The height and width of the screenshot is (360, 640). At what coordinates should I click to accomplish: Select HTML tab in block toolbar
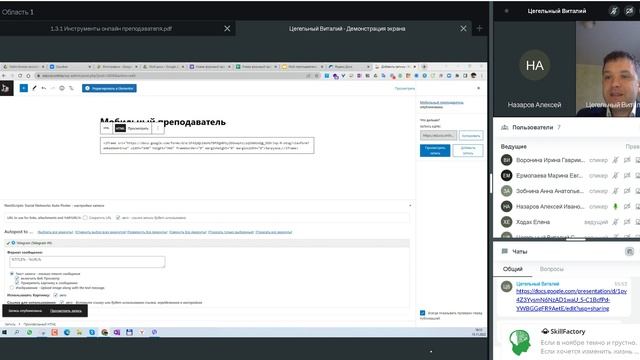coord(120,128)
